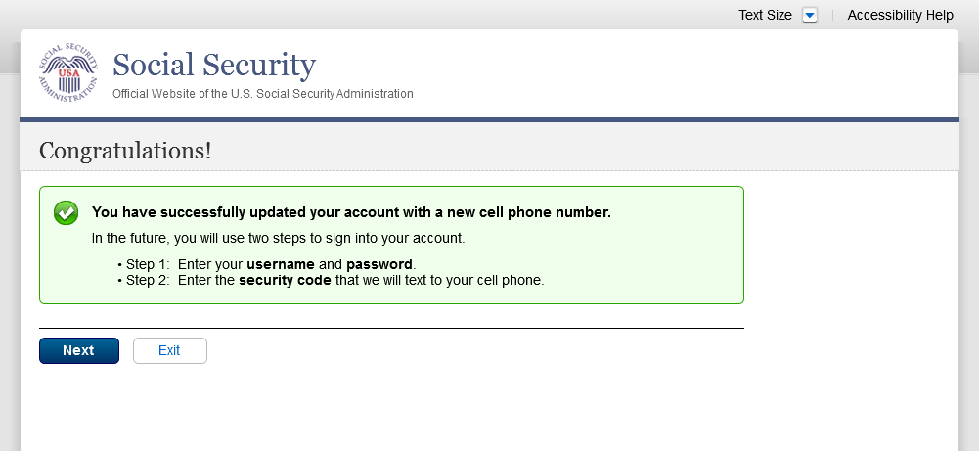Click the green checkmark success icon
This screenshot has height=452, width=980.
[66, 212]
